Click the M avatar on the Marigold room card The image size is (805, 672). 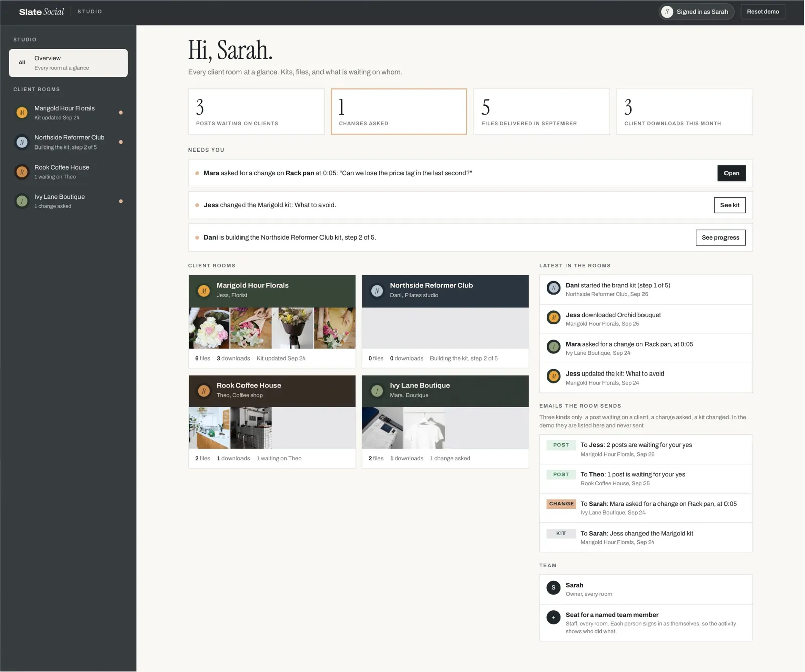(204, 291)
